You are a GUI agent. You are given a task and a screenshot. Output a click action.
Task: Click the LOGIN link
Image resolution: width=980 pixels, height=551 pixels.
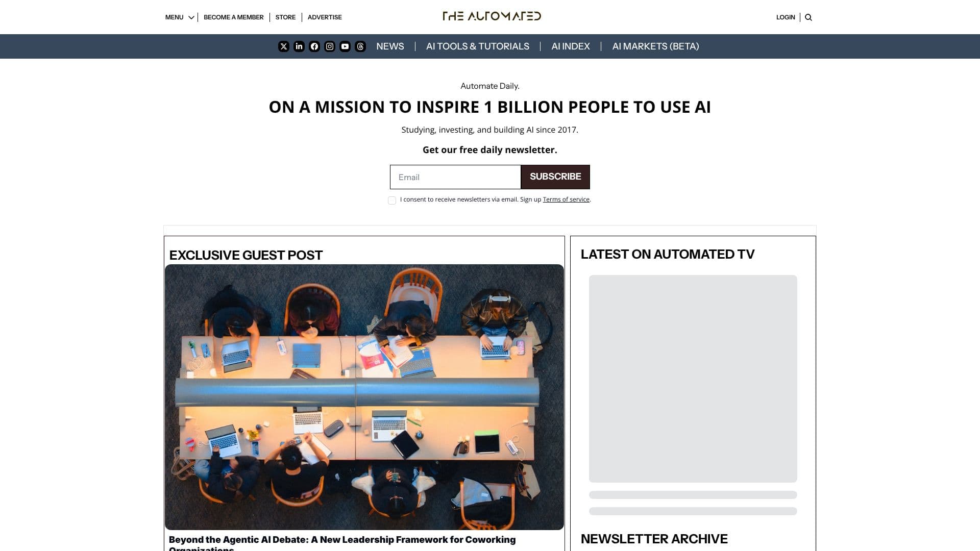(x=786, y=17)
